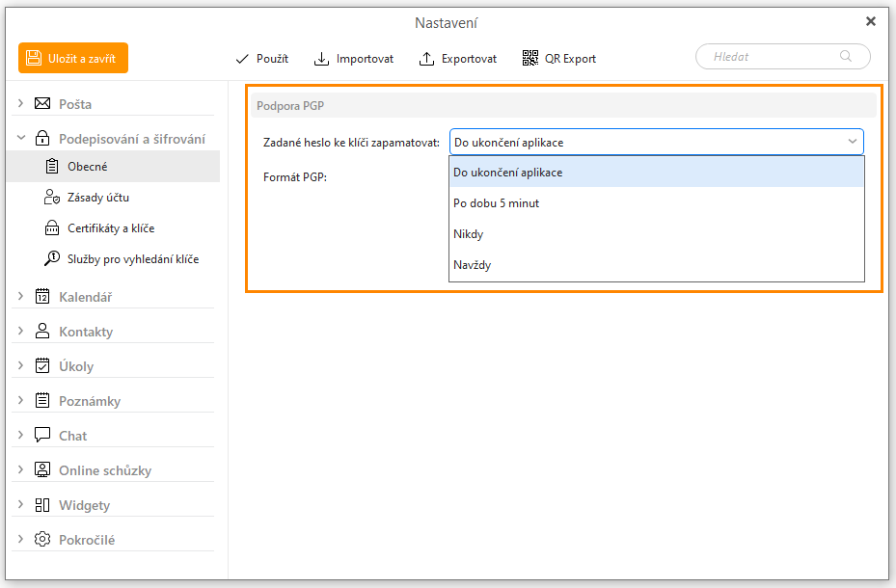Viewport: 896px width, 588px height.
Task: Focus the Hledat search field
Action: (x=772, y=57)
